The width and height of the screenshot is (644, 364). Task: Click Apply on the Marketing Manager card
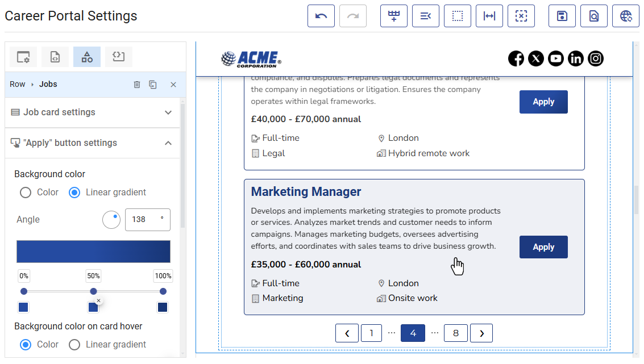point(543,247)
